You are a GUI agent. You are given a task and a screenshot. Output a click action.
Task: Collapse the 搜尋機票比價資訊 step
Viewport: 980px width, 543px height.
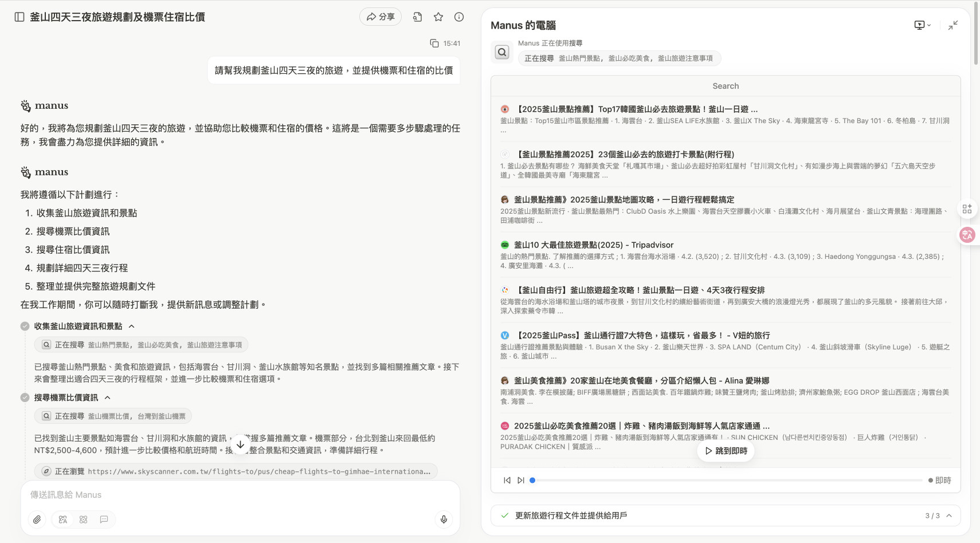[108, 398]
